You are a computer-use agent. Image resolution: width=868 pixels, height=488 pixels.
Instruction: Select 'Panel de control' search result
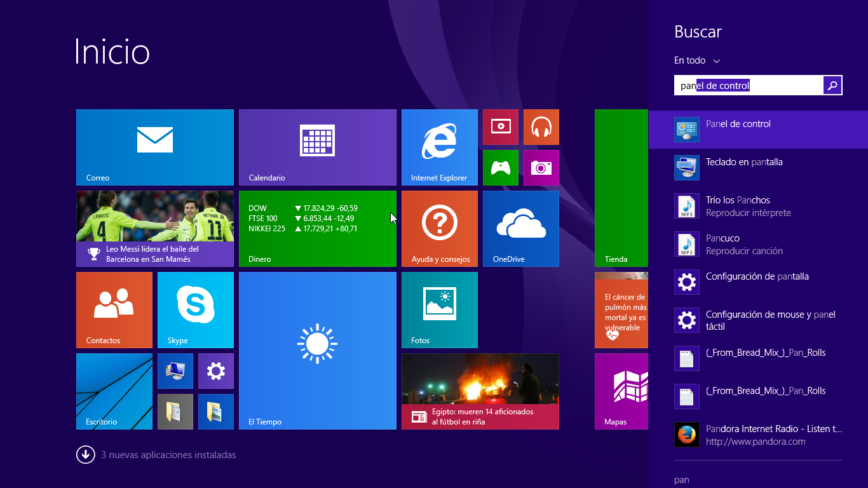(759, 130)
